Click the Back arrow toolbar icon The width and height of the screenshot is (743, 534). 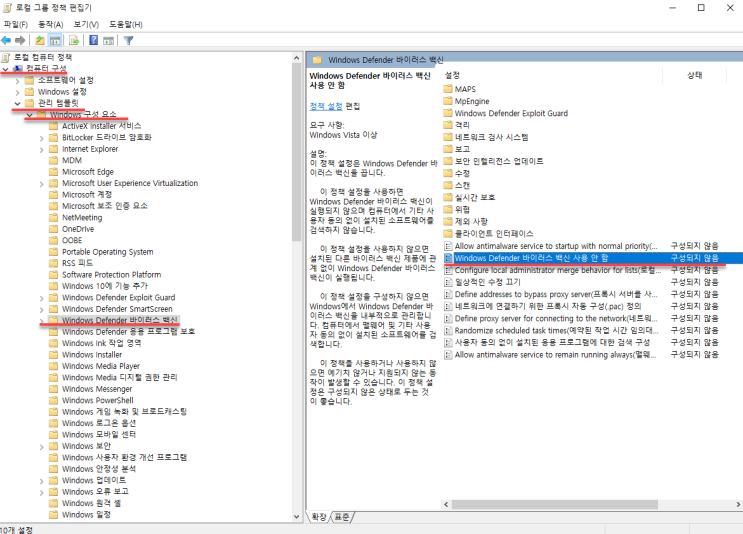(6, 40)
